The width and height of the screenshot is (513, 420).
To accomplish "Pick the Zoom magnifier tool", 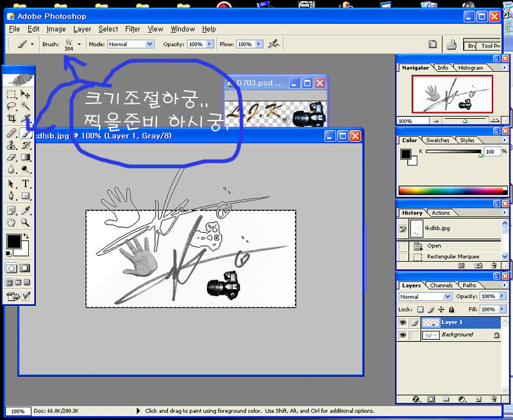I will pyautogui.click(x=26, y=223).
